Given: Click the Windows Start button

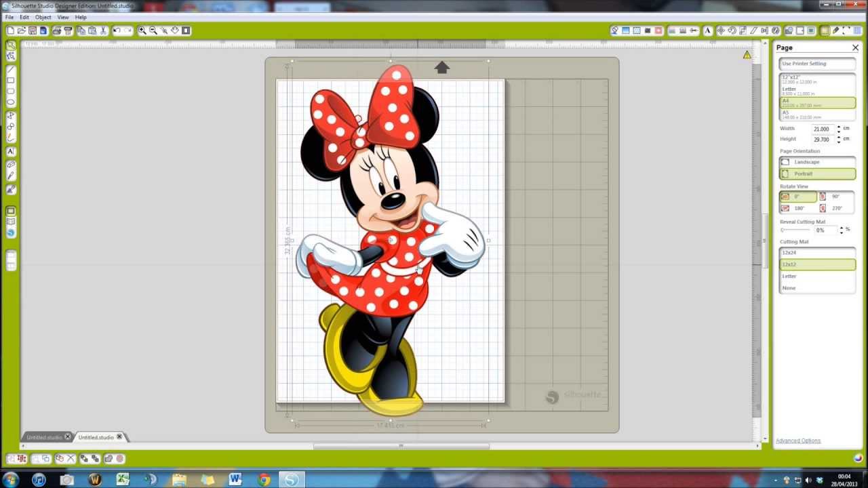Looking at the screenshot, I should click(x=10, y=480).
